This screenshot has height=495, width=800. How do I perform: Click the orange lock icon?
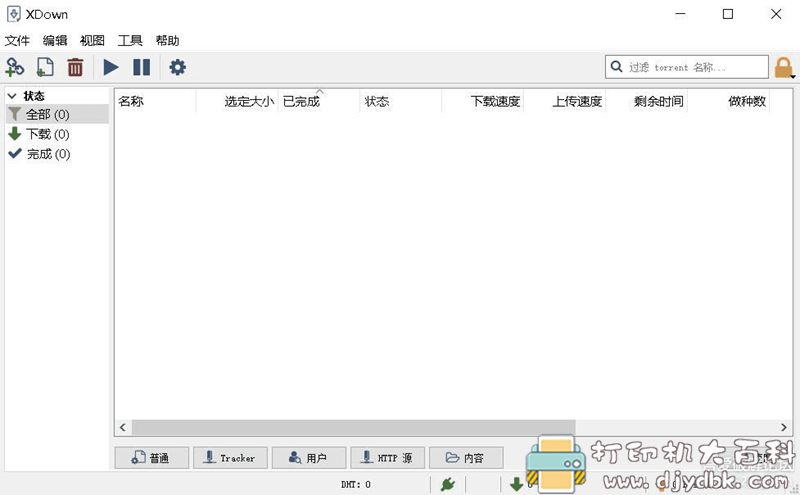pos(784,67)
